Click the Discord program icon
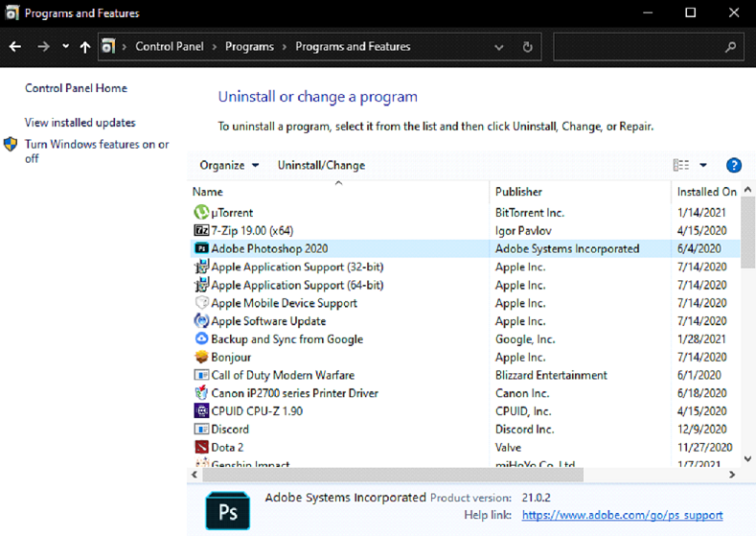756x536 pixels. click(x=201, y=429)
